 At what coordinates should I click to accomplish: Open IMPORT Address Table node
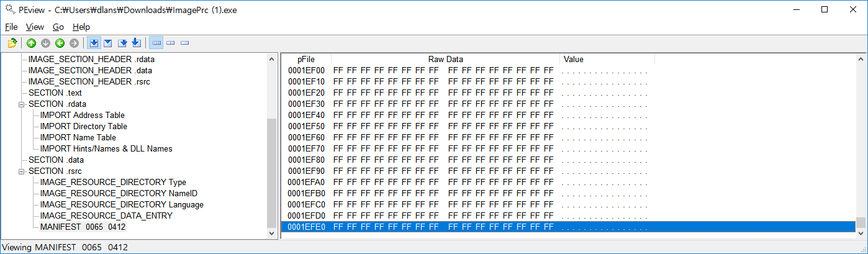(x=83, y=115)
